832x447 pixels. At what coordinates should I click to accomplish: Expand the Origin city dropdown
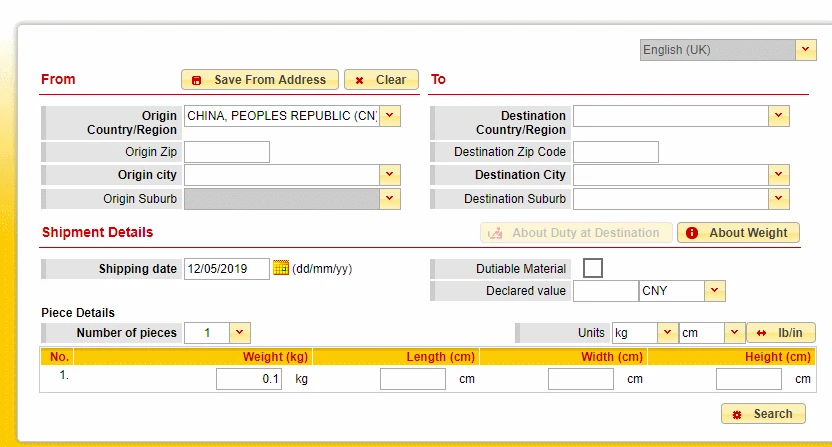click(x=390, y=175)
